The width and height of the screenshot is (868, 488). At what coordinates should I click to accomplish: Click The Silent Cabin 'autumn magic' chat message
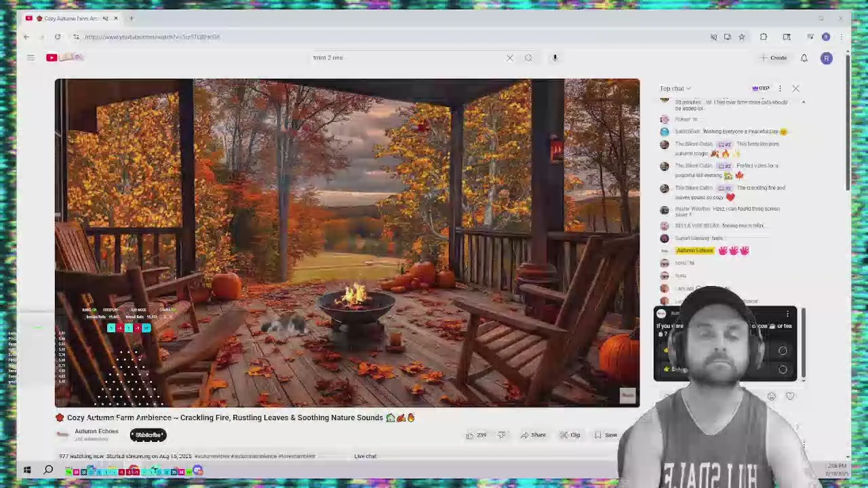727,148
